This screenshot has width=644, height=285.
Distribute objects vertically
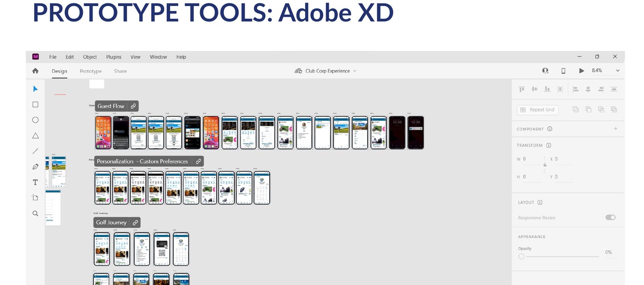click(x=614, y=89)
